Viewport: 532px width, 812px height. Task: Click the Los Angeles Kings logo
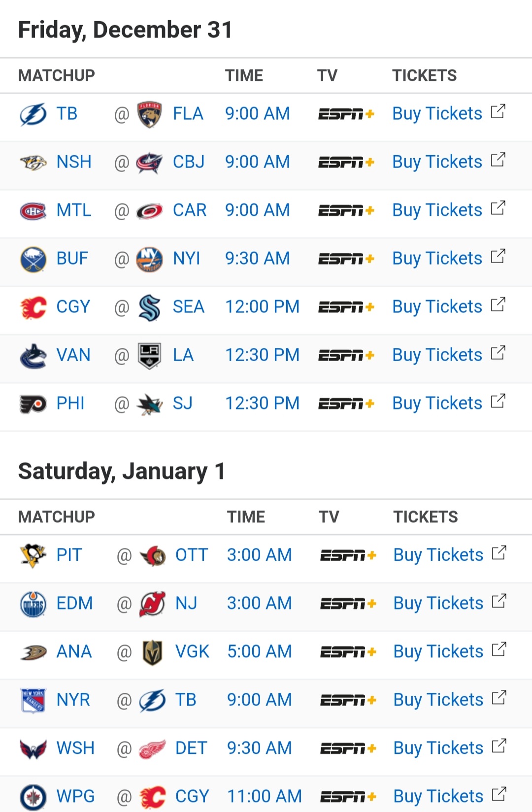149,356
